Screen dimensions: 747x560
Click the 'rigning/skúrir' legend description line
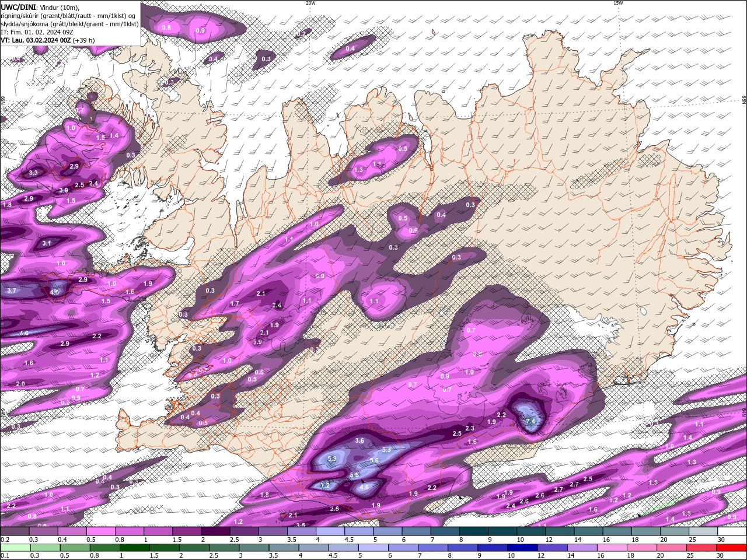click(69, 15)
